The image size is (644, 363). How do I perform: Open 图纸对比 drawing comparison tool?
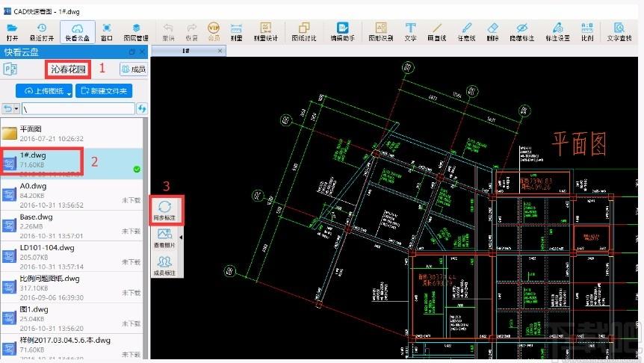coord(304,31)
